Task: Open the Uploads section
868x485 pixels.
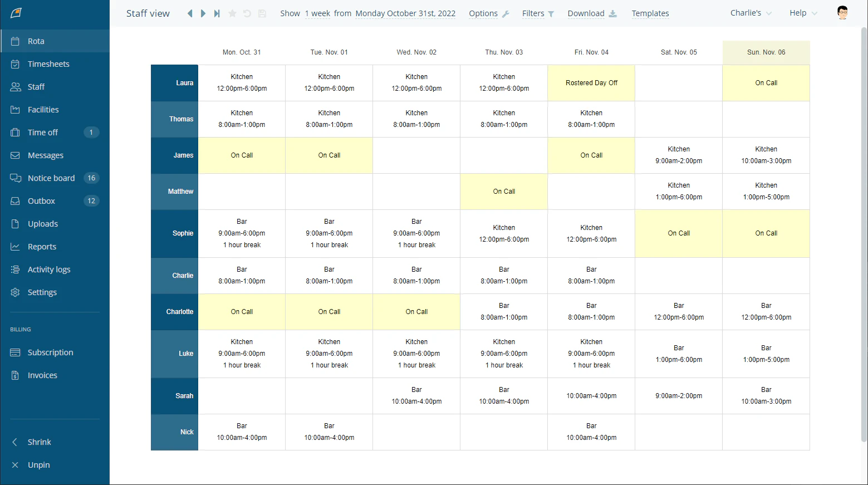Action: click(42, 223)
